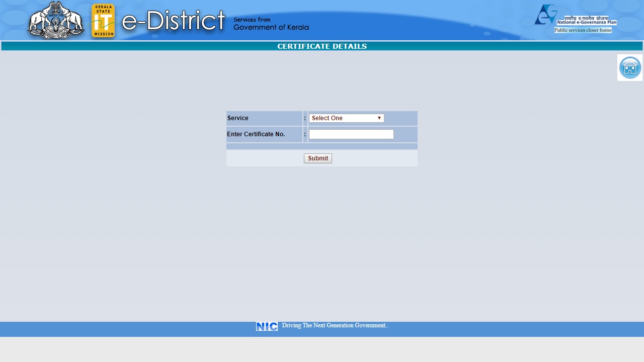Click the National e-Governance Plan text label
Viewport: 644px width, 362px height.
click(x=586, y=21)
